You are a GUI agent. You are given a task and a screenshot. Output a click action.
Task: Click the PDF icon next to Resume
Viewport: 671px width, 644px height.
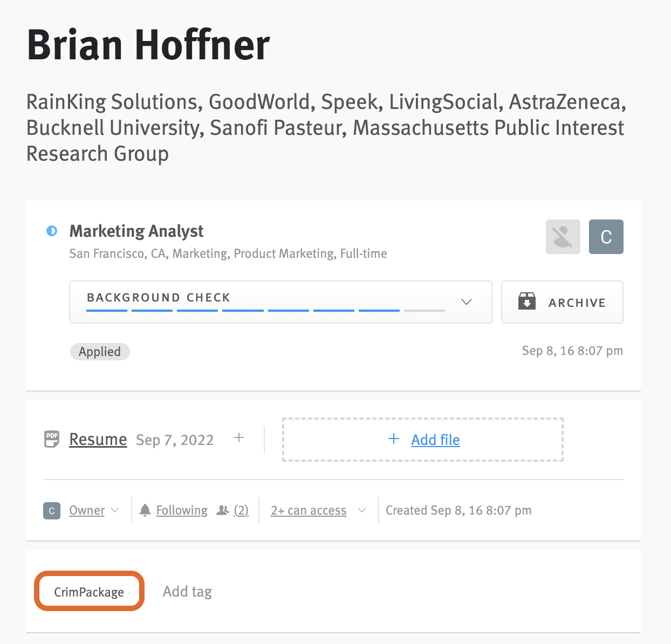(52, 440)
